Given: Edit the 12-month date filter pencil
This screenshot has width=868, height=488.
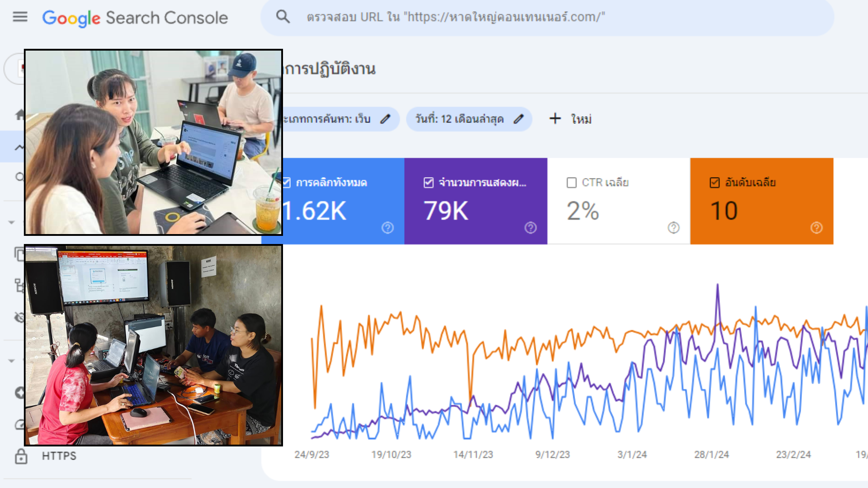Looking at the screenshot, I should [519, 119].
